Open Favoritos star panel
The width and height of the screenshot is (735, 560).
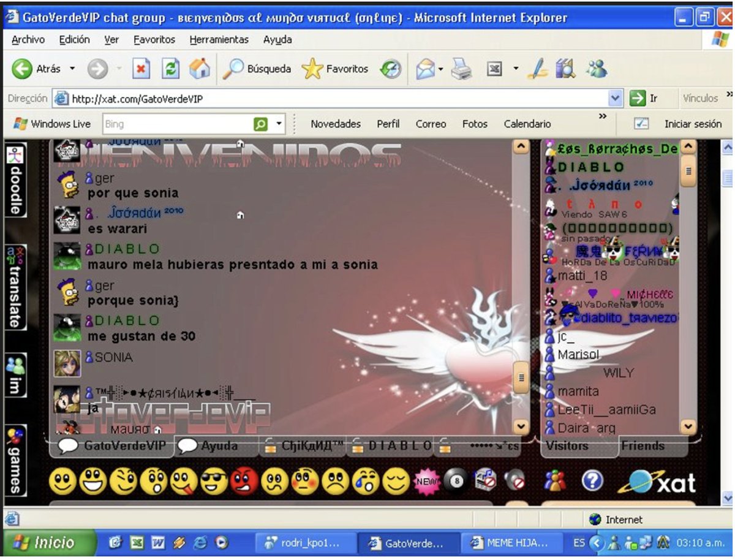335,69
